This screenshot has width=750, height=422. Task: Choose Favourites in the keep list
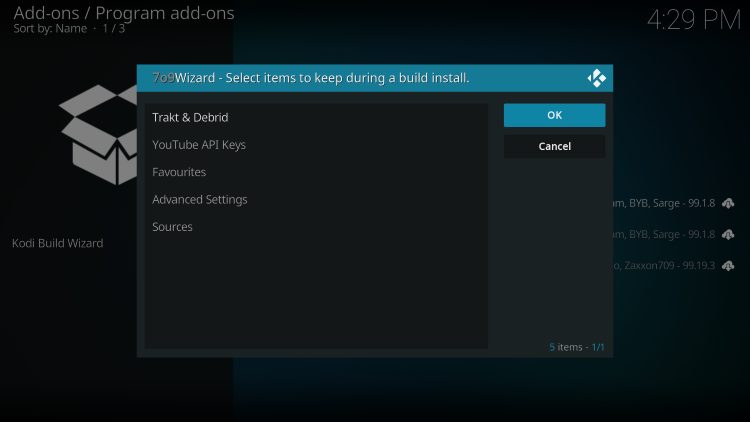316,172
